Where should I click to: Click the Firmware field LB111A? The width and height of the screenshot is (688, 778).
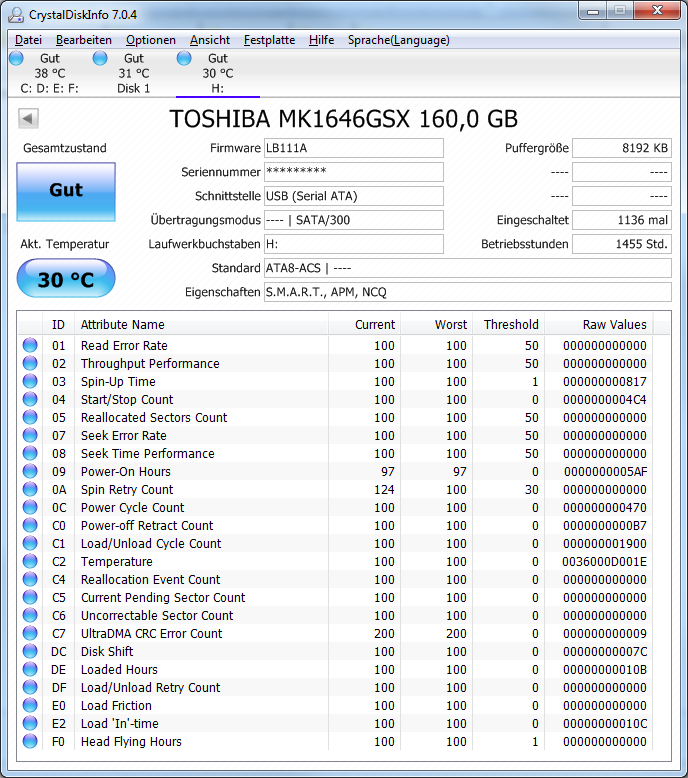click(x=354, y=148)
